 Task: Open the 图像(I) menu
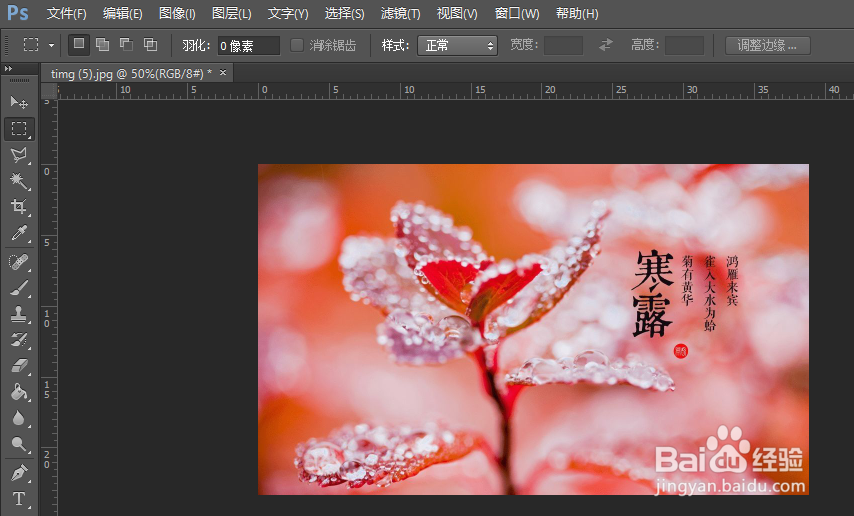coord(177,13)
